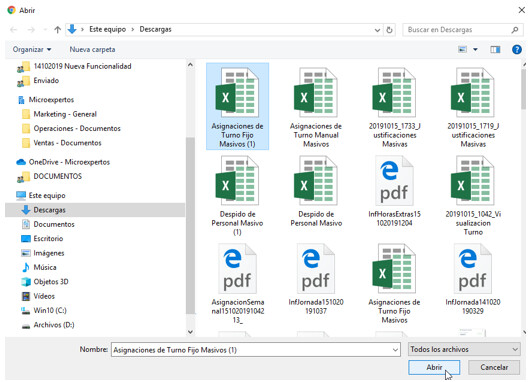529x382 pixels.
Task: Open recent locations dropdown arrow
Action: click(x=45, y=30)
